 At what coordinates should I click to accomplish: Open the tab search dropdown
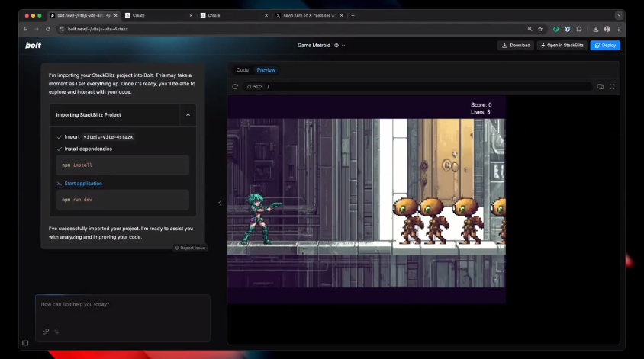(x=619, y=15)
